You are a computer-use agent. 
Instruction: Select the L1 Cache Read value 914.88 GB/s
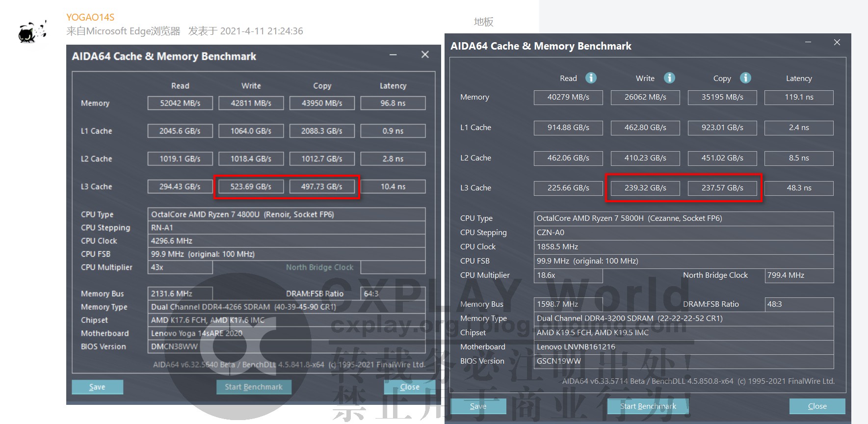point(568,128)
